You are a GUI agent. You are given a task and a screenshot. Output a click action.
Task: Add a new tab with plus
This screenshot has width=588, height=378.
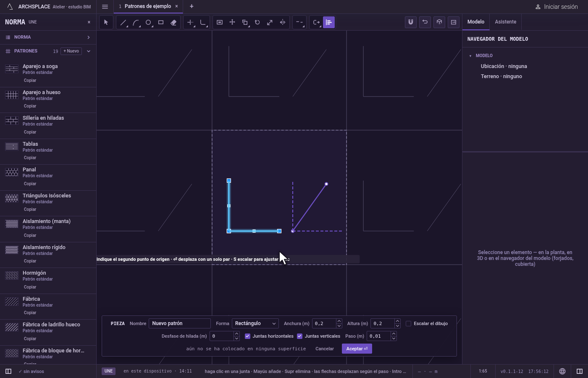tap(192, 6)
